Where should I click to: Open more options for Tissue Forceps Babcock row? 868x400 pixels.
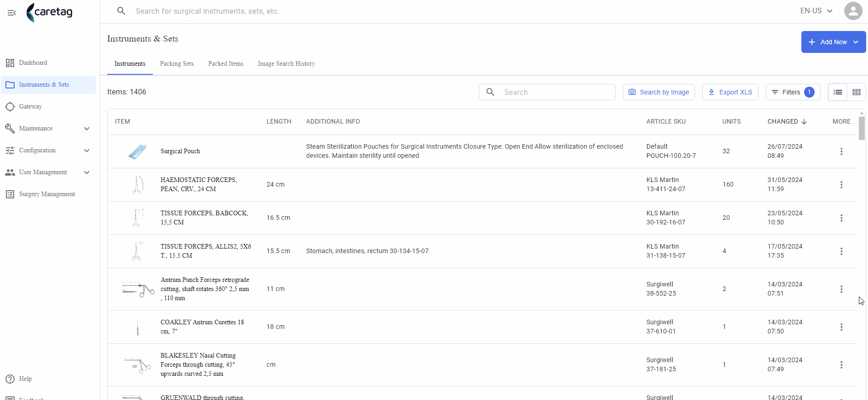842,218
